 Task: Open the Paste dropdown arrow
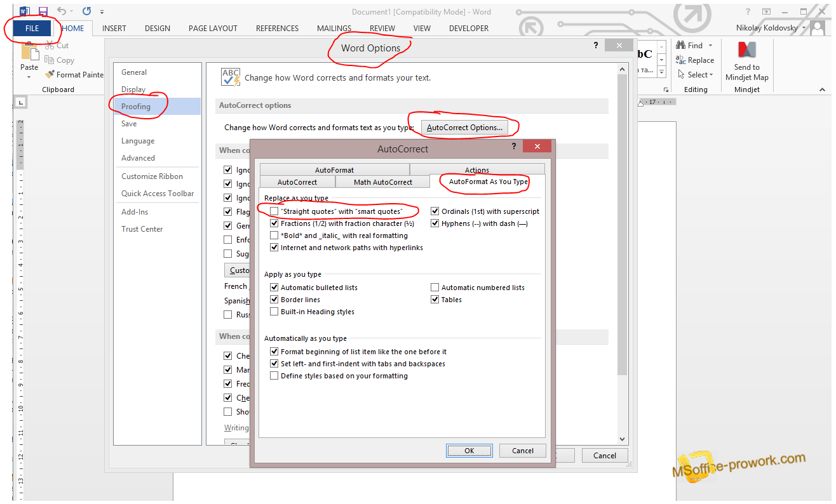click(x=29, y=77)
